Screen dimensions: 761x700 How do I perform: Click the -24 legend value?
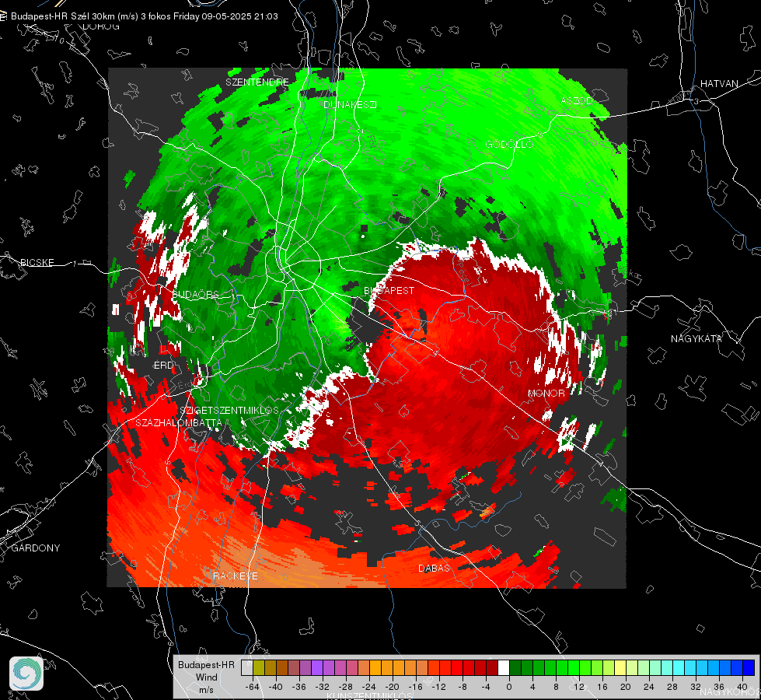point(369,687)
